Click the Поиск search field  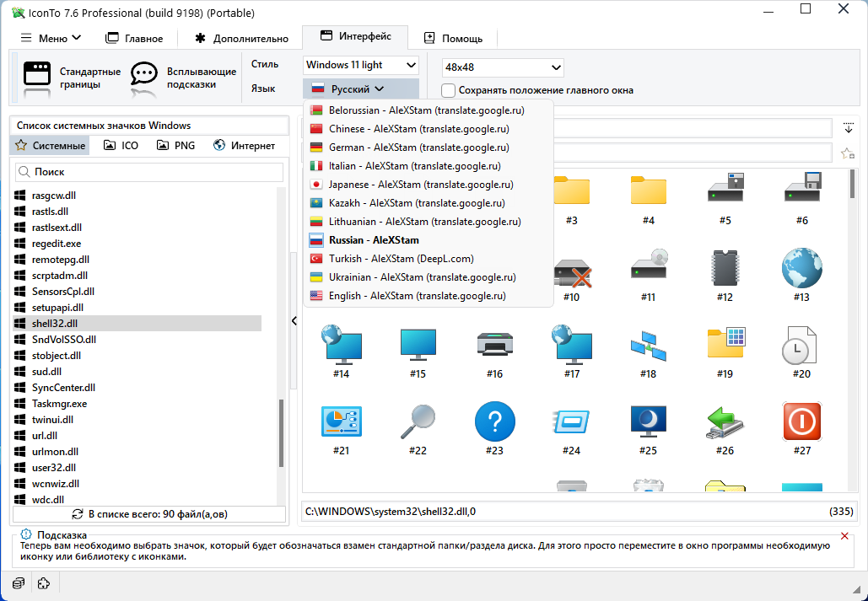point(149,172)
